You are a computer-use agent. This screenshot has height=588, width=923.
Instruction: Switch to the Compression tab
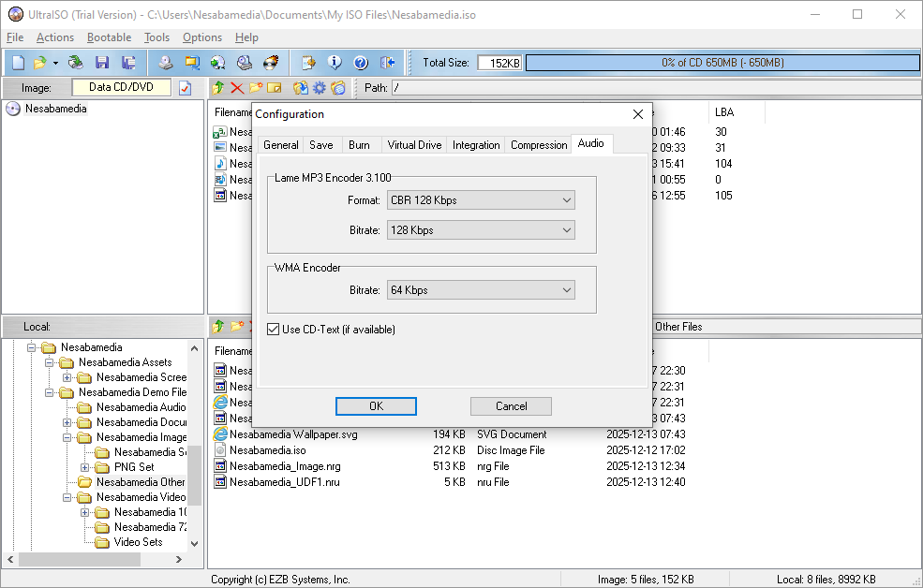[x=539, y=145]
